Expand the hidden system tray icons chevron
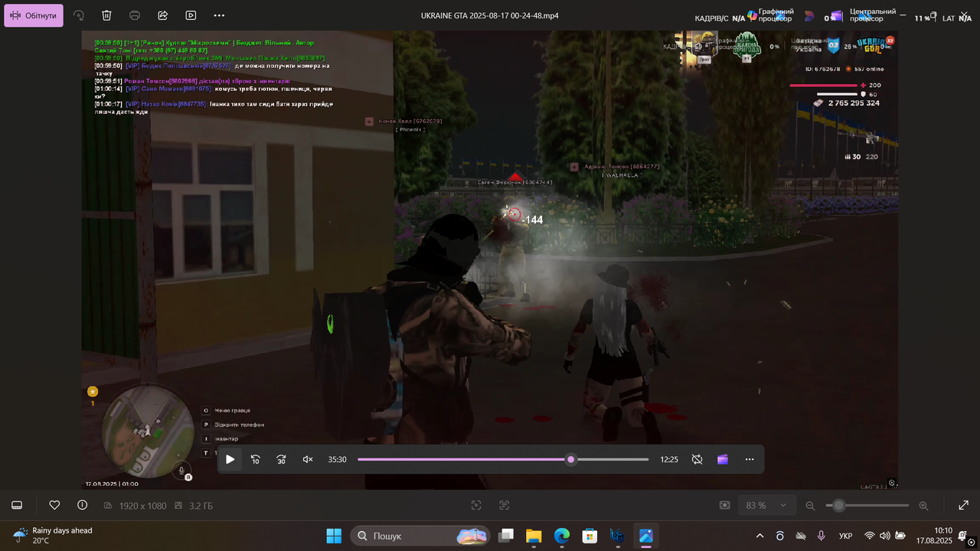Image resolution: width=980 pixels, height=551 pixels. [x=759, y=536]
